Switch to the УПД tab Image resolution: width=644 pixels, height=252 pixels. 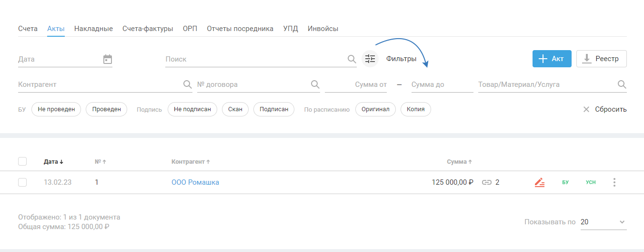pos(291,29)
